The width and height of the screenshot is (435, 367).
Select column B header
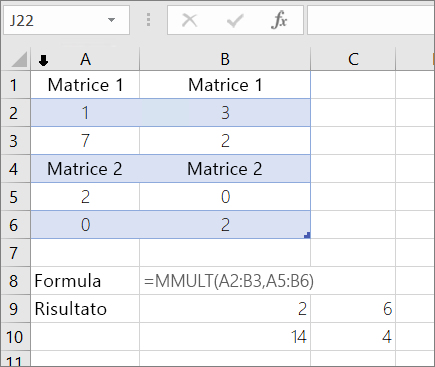(x=225, y=59)
